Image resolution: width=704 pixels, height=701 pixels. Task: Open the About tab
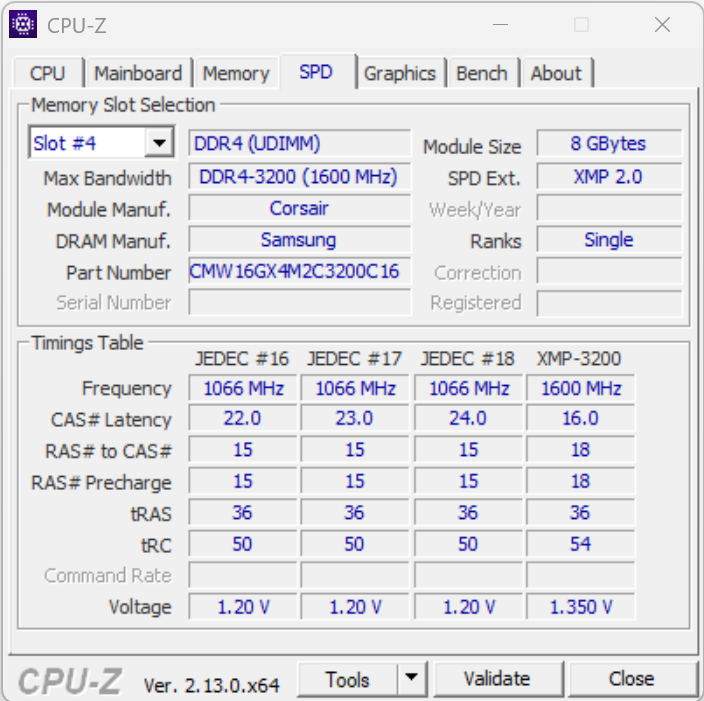tap(556, 73)
